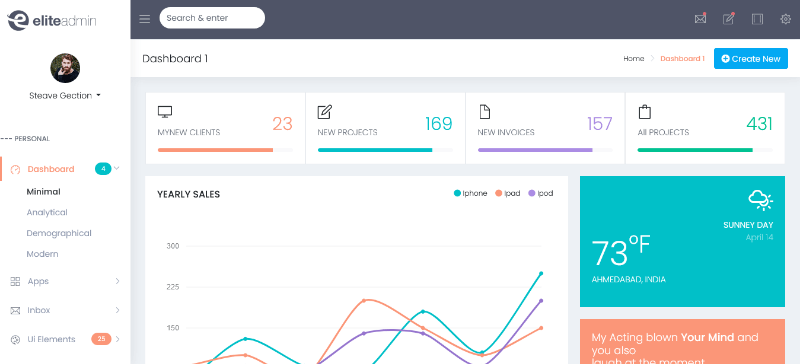This screenshot has height=364, width=800.
Task: Click the clipboard icon on All Projects card
Action: pos(644,112)
